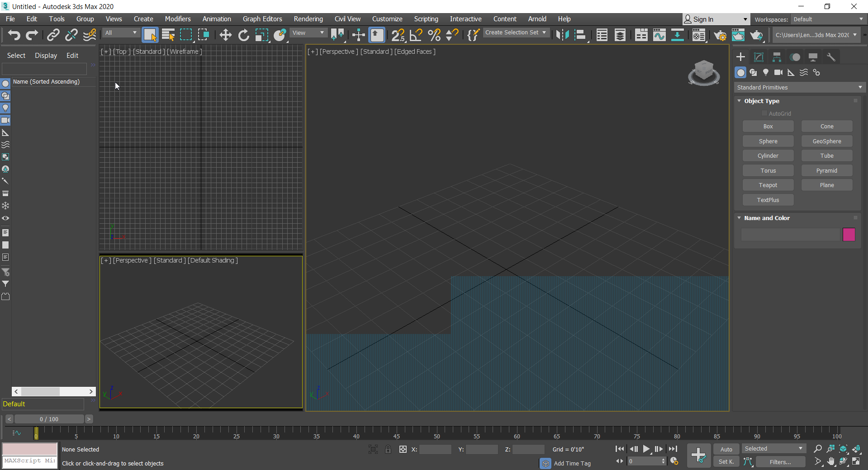Enable Auto Key animation mode
The height and width of the screenshot is (470, 868).
click(726, 449)
